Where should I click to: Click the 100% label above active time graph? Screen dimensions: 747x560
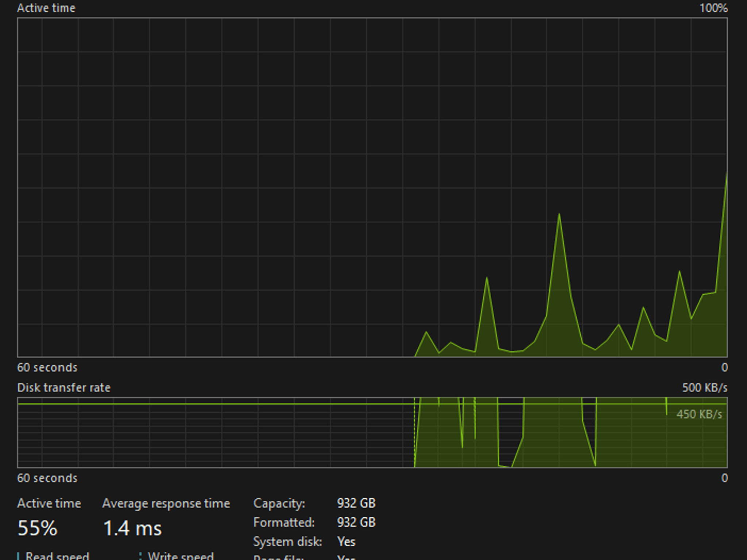click(713, 8)
